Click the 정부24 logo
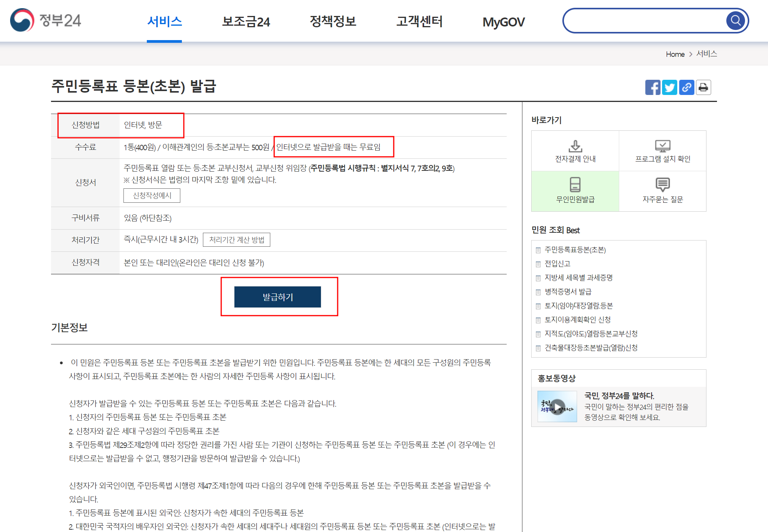 click(x=46, y=20)
